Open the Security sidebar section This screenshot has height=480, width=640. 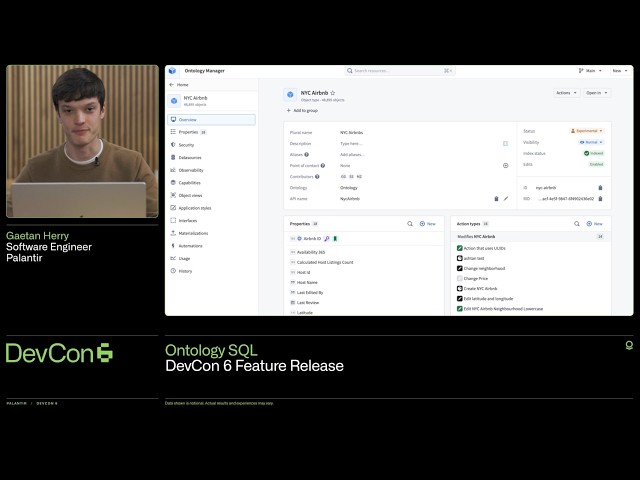tap(211, 144)
